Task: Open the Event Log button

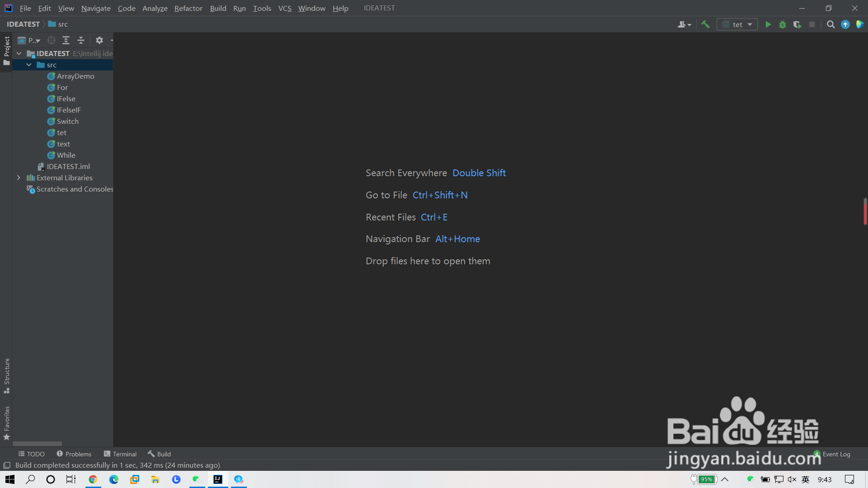Action: 835,454
